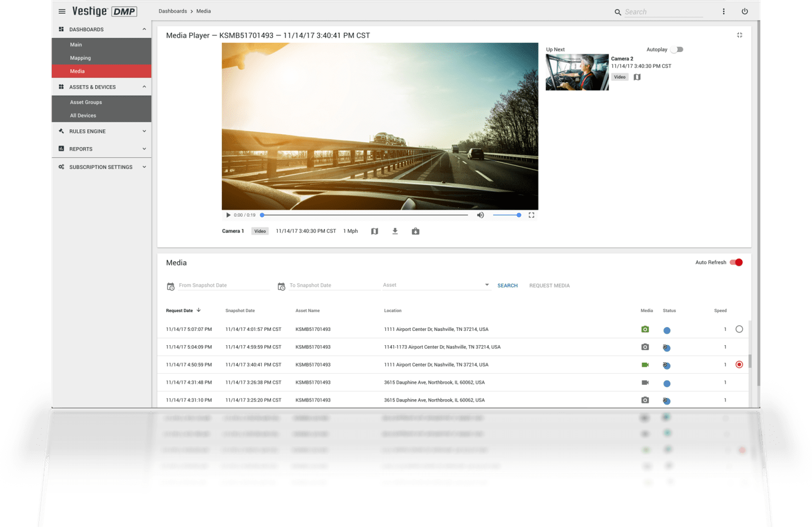Click From Snapshot Date field
This screenshot has width=812, height=527.
[224, 285]
